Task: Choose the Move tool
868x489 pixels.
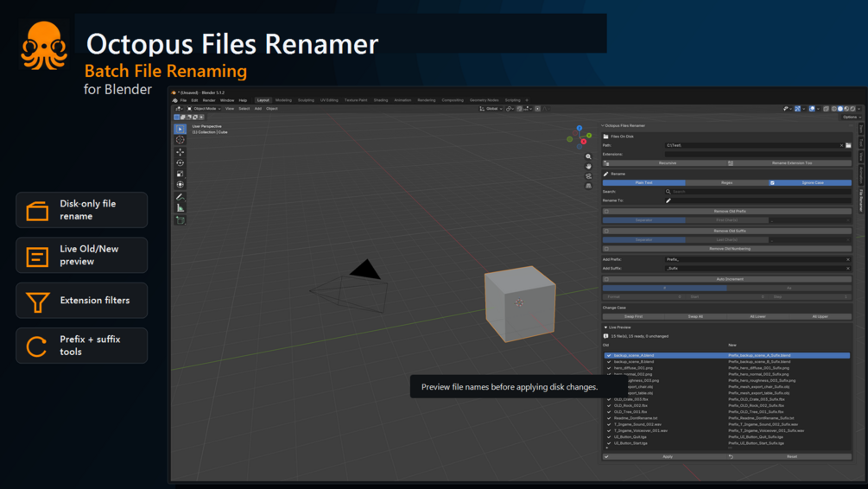Action: (180, 152)
